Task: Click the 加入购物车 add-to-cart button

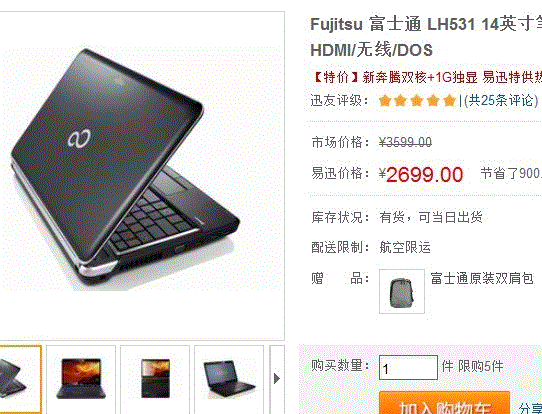Action: [x=444, y=403]
